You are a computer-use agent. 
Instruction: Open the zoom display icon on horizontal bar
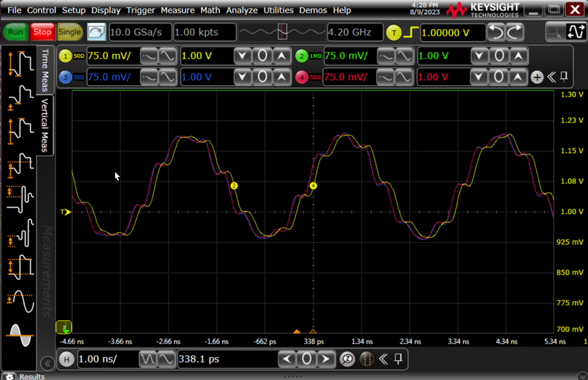[346, 359]
